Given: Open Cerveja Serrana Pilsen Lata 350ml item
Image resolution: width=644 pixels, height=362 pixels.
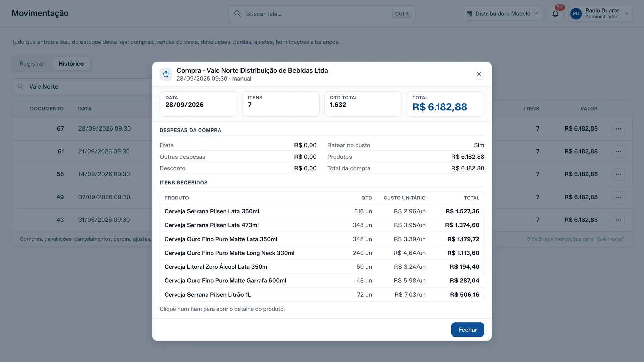Looking at the screenshot, I should click(322, 211).
